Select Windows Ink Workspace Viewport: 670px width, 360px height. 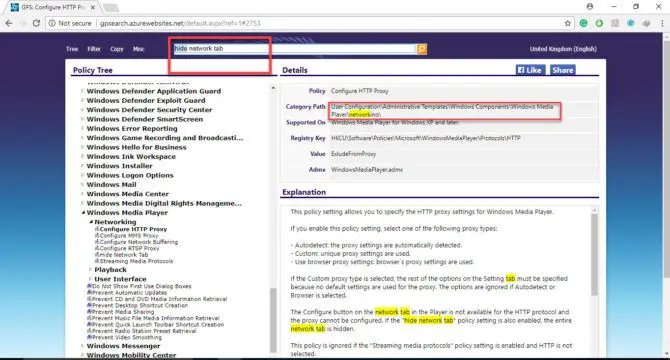pos(131,157)
